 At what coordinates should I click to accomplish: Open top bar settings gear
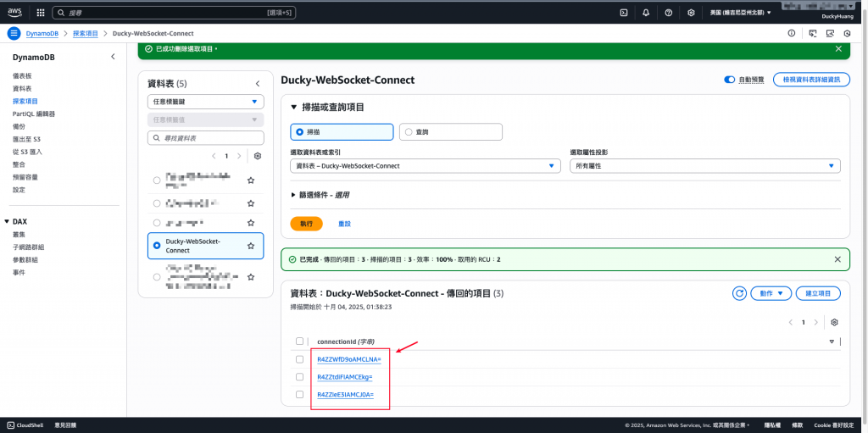[691, 13]
